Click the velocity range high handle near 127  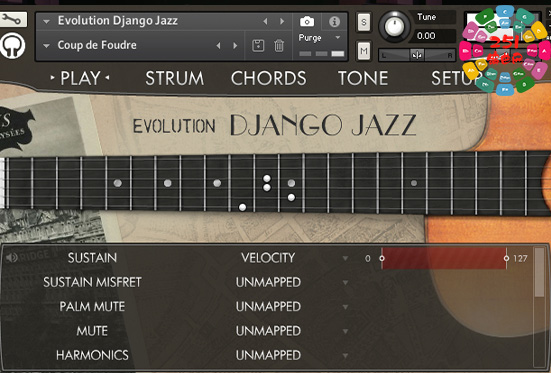coord(506,258)
